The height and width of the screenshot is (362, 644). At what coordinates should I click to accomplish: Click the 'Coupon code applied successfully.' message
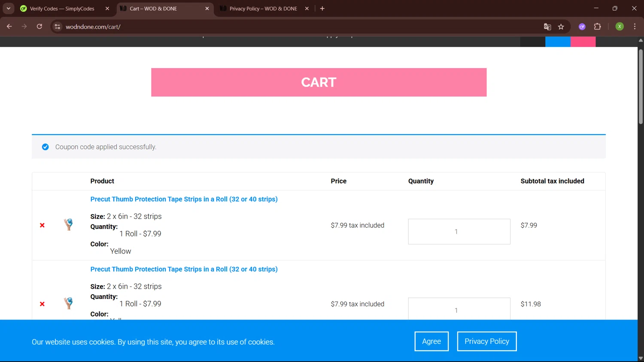[x=106, y=147]
